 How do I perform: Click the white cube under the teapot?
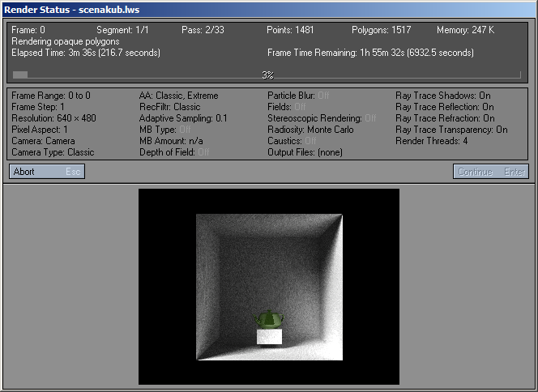click(269, 336)
